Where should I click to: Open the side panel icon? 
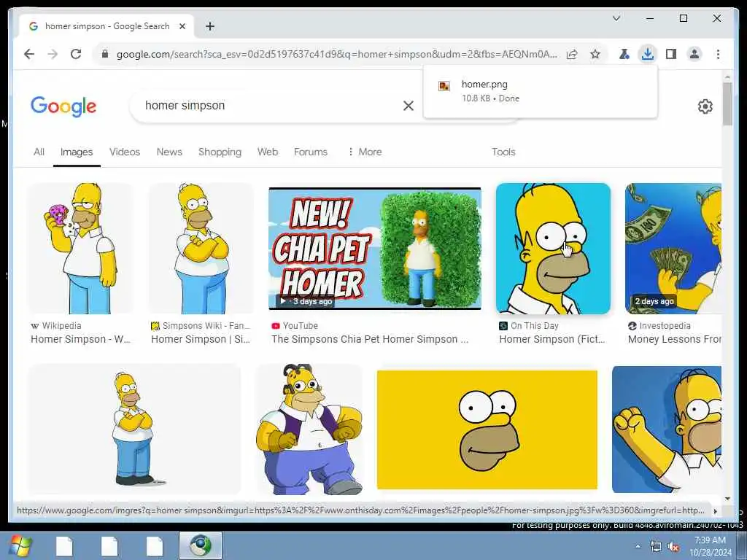pyautogui.click(x=671, y=54)
